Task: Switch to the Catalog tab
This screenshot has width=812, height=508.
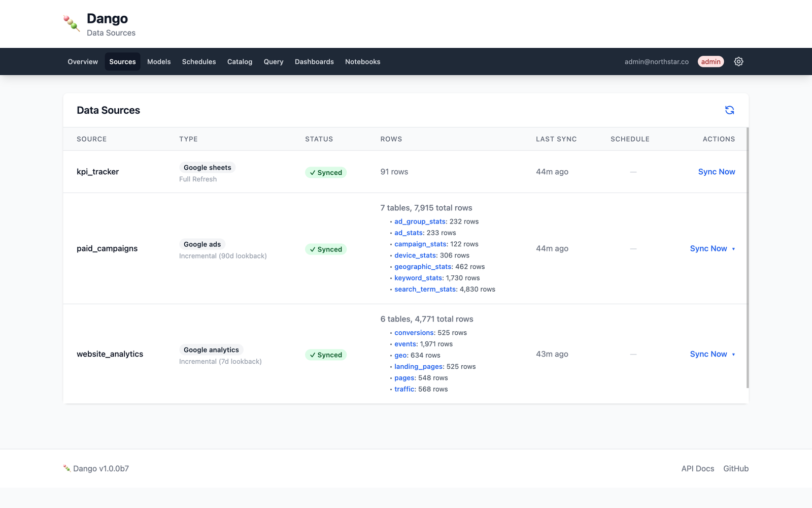Action: coord(240,61)
